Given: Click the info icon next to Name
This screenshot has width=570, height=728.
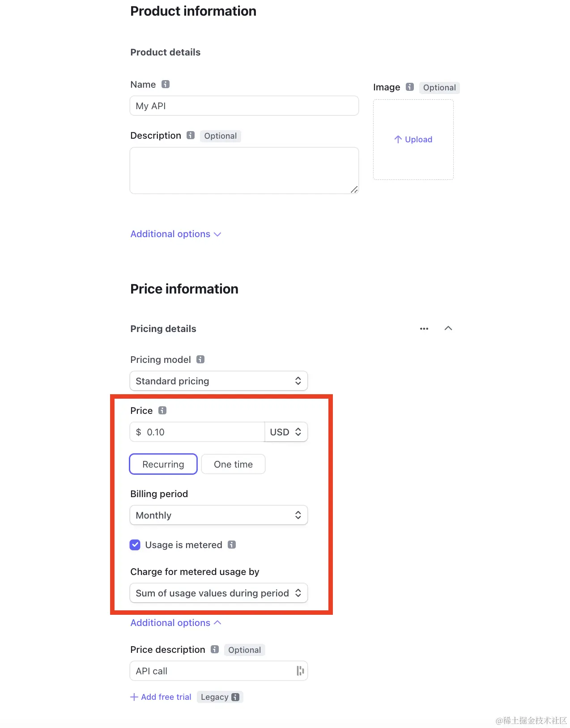Looking at the screenshot, I should pyautogui.click(x=166, y=84).
